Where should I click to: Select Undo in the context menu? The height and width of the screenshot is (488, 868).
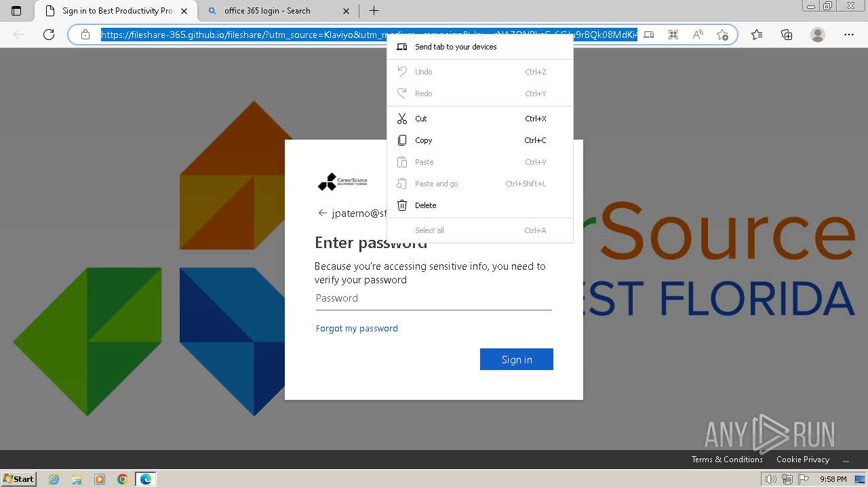[480, 72]
